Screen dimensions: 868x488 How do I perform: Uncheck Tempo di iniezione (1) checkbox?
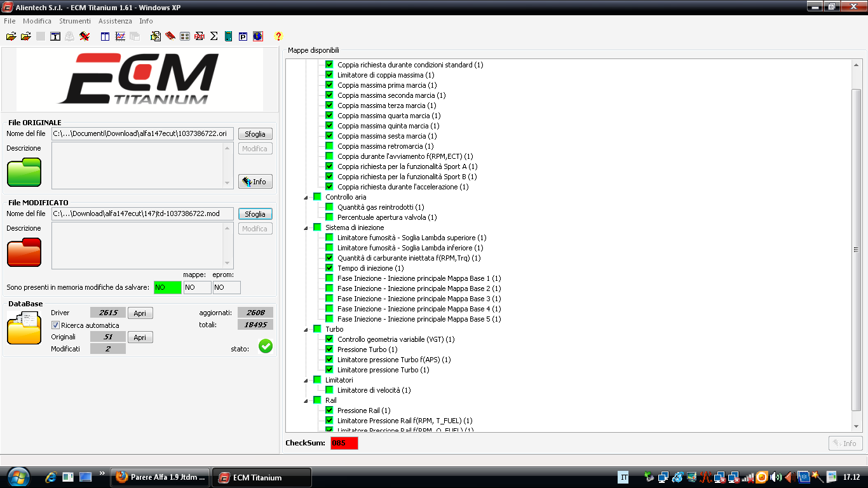click(329, 268)
